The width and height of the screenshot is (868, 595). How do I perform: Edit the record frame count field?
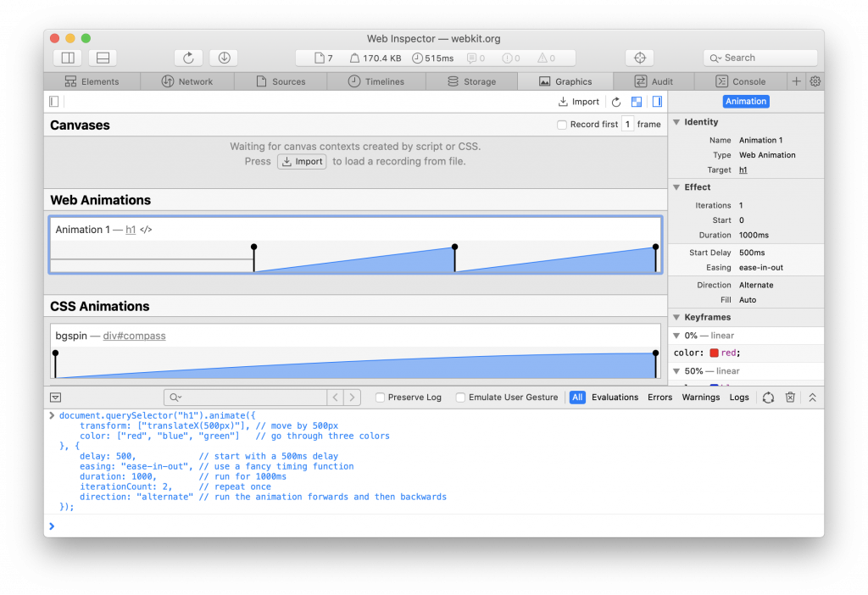click(627, 125)
